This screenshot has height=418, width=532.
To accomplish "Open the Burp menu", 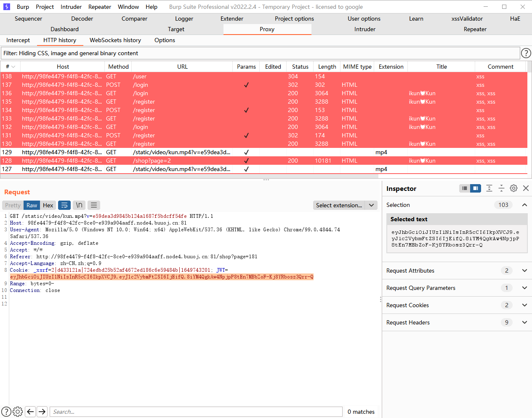I will 23,7.
